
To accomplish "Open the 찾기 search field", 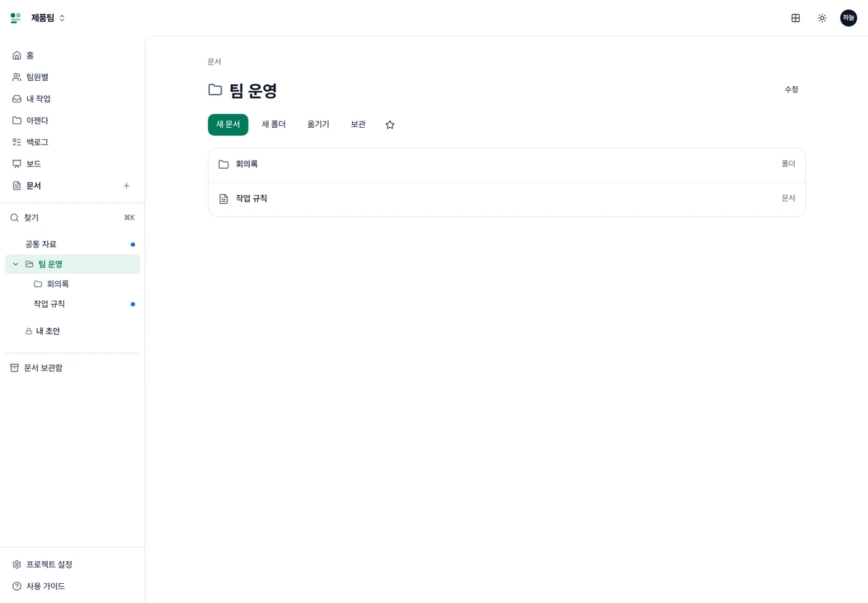I will pos(72,218).
